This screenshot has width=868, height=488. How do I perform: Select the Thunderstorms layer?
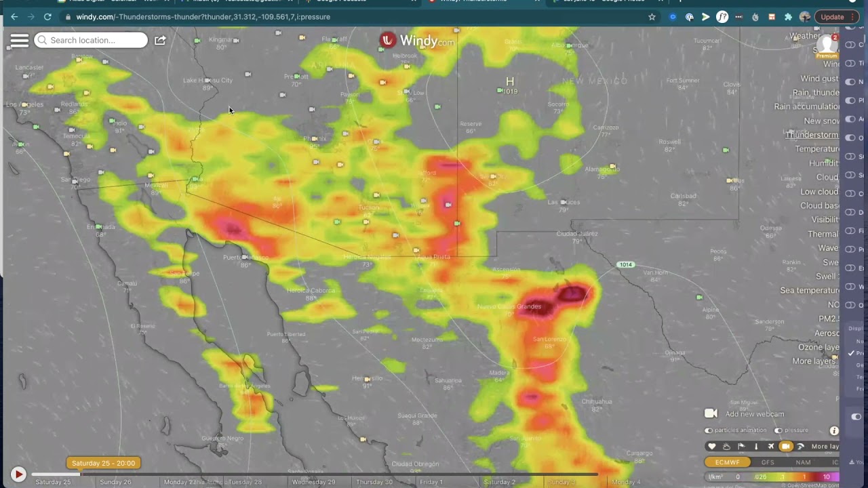pyautogui.click(x=812, y=135)
